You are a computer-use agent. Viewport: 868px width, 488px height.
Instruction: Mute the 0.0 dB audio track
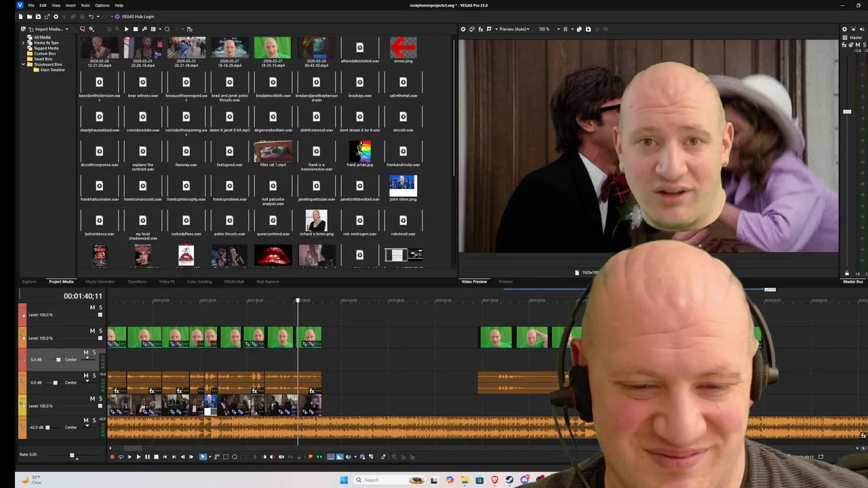click(x=86, y=375)
